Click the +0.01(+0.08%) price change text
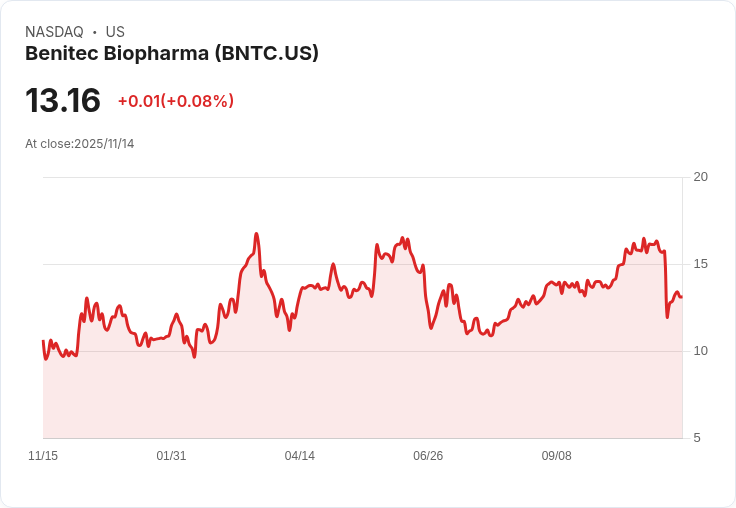 point(176,101)
